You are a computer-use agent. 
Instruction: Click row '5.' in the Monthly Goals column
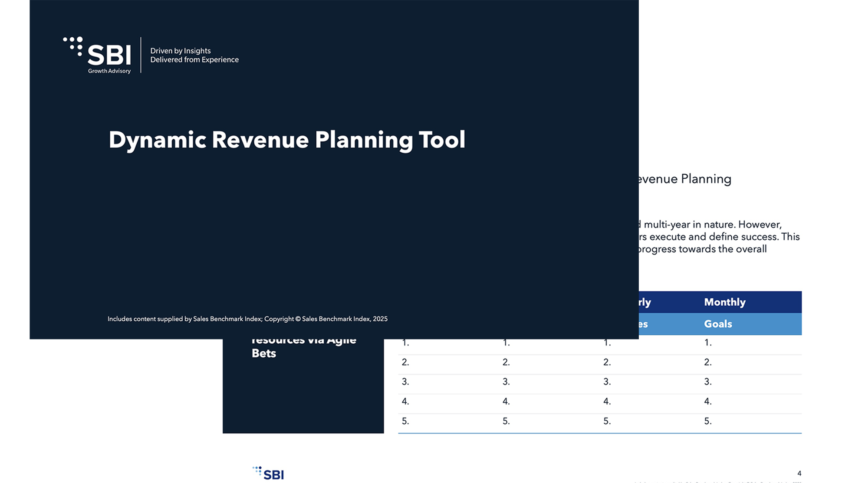(708, 421)
